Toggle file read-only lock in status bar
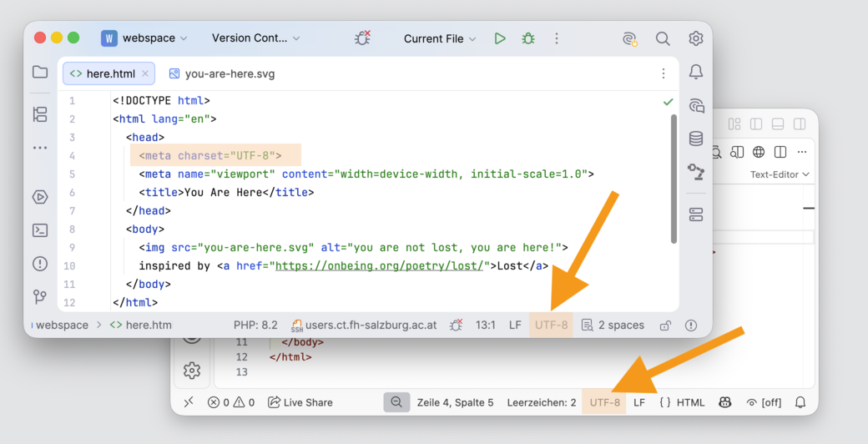 pyautogui.click(x=665, y=325)
